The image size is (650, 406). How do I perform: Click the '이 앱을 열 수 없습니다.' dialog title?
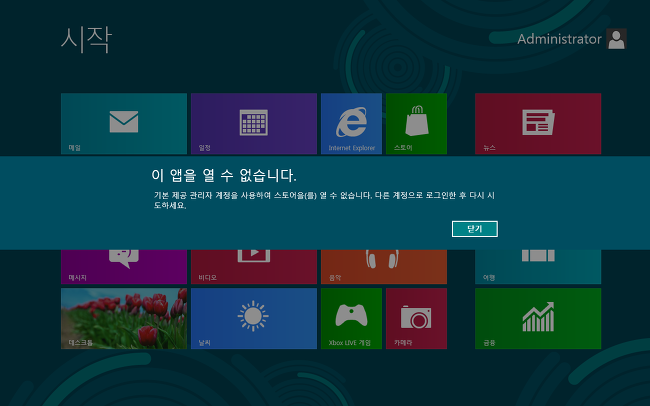click(224, 175)
